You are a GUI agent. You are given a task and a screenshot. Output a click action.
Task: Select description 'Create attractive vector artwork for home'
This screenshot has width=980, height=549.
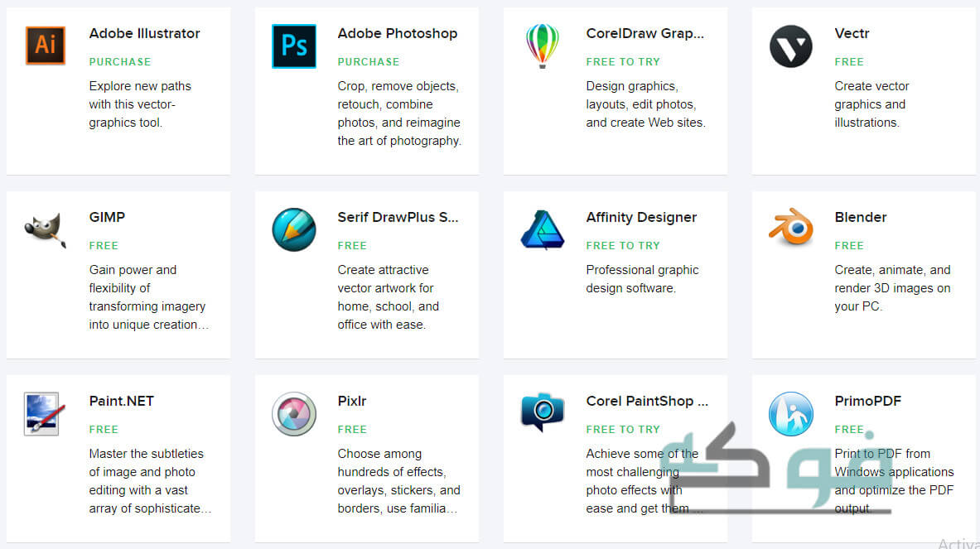pos(389,297)
